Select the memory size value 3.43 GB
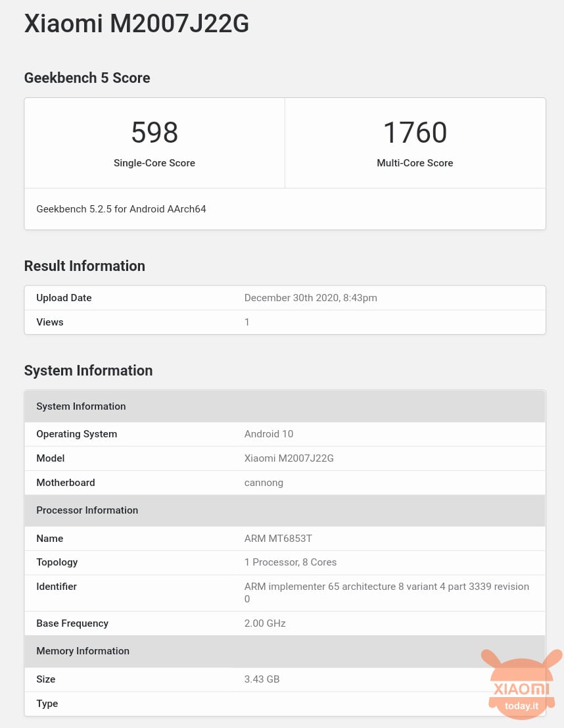Image resolution: width=564 pixels, height=728 pixels. [x=262, y=679]
